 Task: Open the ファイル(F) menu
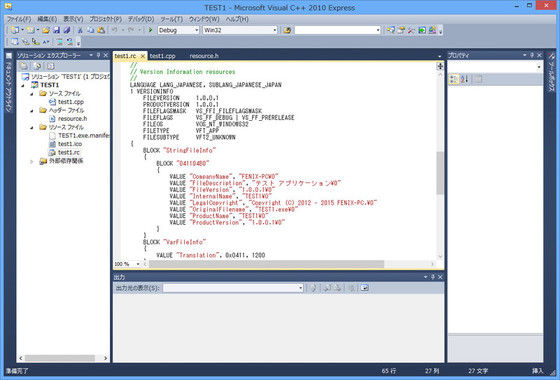(19, 19)
